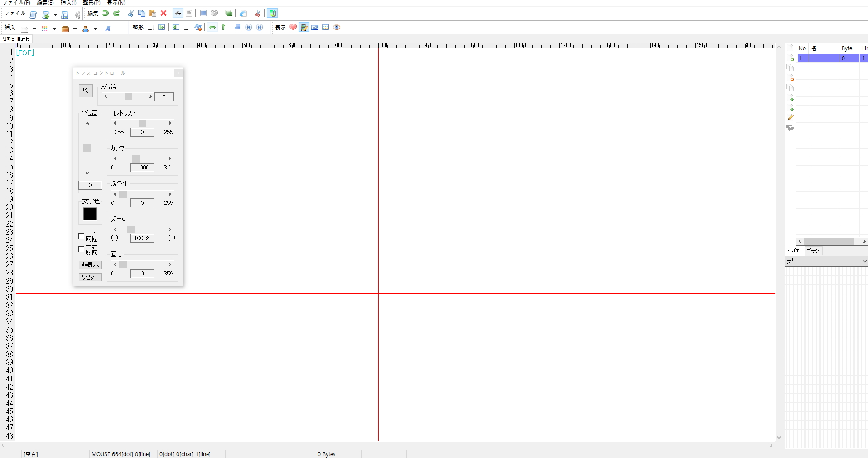Image resolution: width=868 pixels, height=458 pixels.
Task: Open the 整形(P) menu
Action: 92,3
